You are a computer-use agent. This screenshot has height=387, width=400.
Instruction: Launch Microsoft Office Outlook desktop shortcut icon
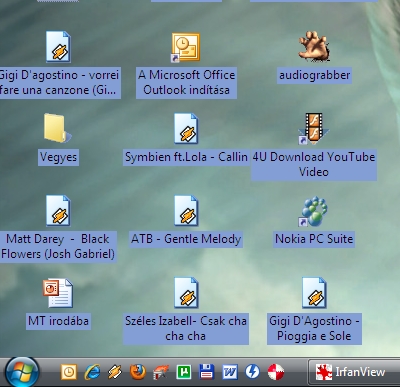(185, 47)
